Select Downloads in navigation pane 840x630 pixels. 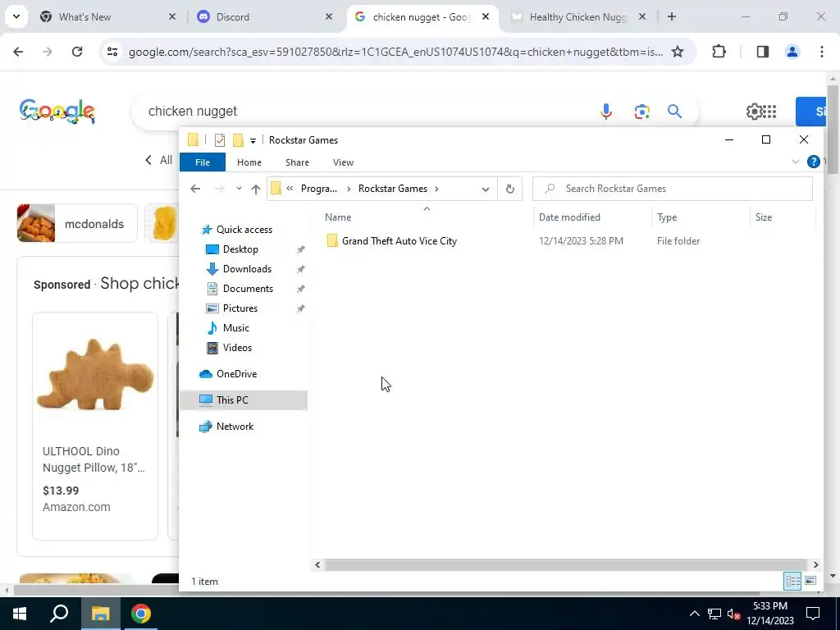pos(247,269)
